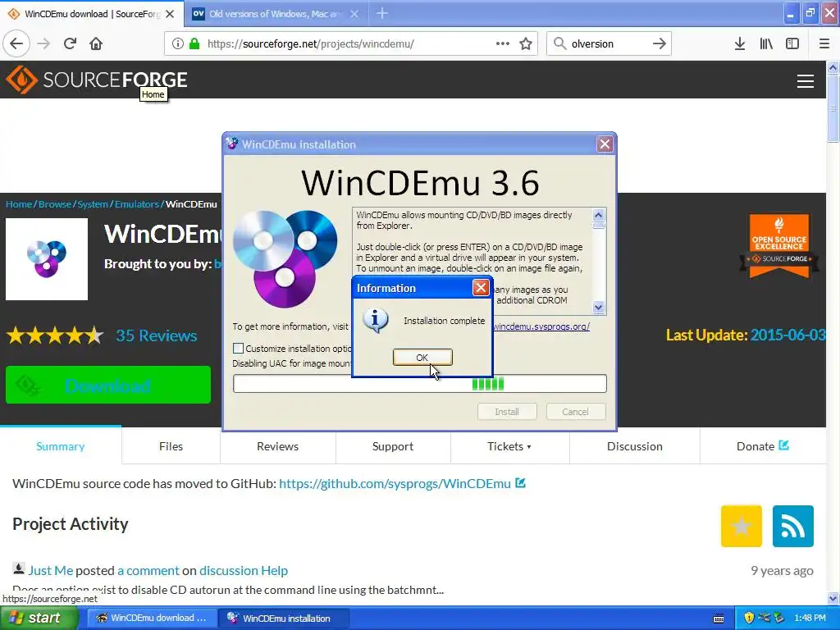
Task: Reload the SourceForge page
Action: (70, 43)
